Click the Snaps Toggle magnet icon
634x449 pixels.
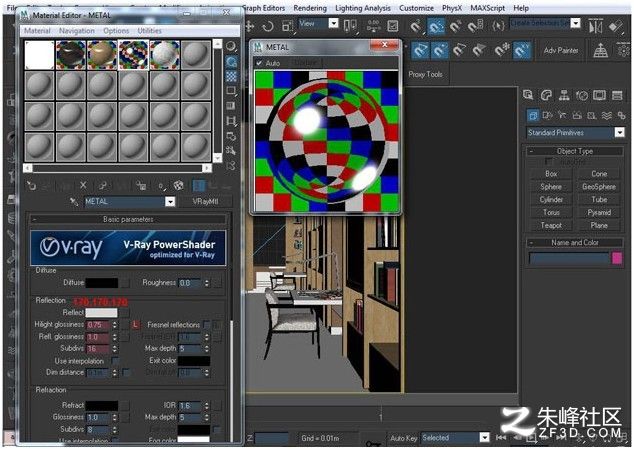point(416,26)
